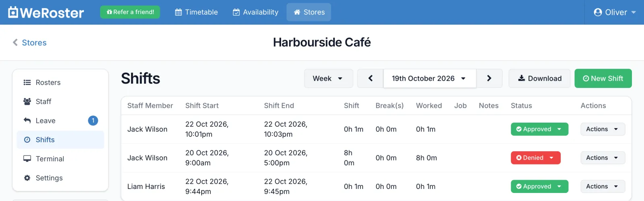The width and height of the screenshot is (644, 201).
Task: Click the cross icon on the Denied status
Action: (x=519, y=158)
